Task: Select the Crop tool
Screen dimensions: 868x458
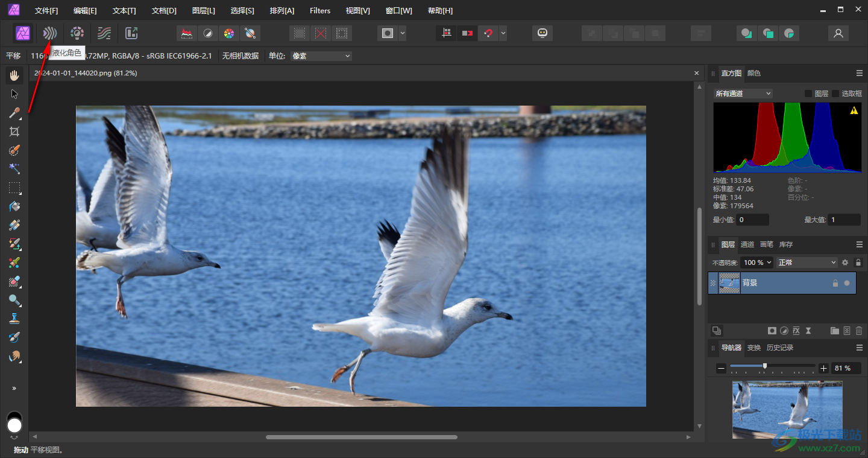Action: (x=14, y=132)
